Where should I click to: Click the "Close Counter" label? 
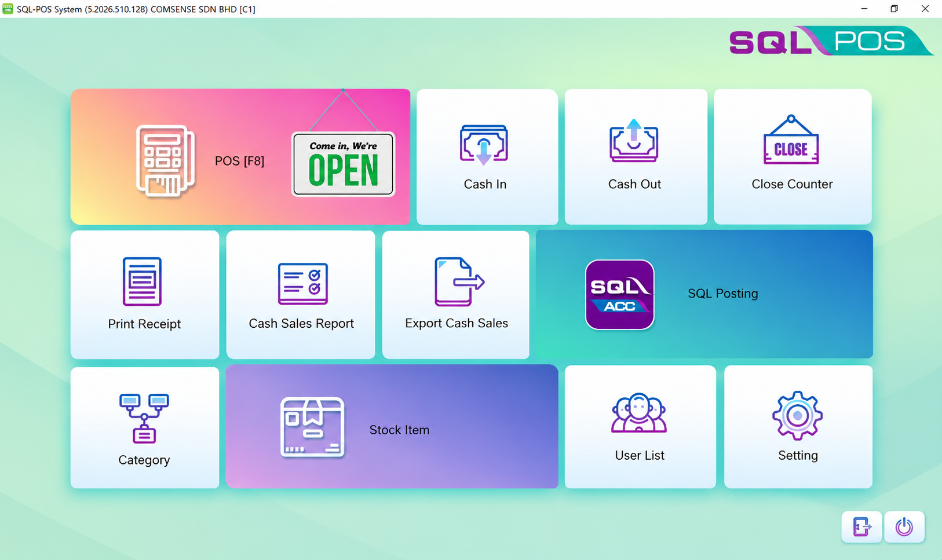click(x=792, y=184)
